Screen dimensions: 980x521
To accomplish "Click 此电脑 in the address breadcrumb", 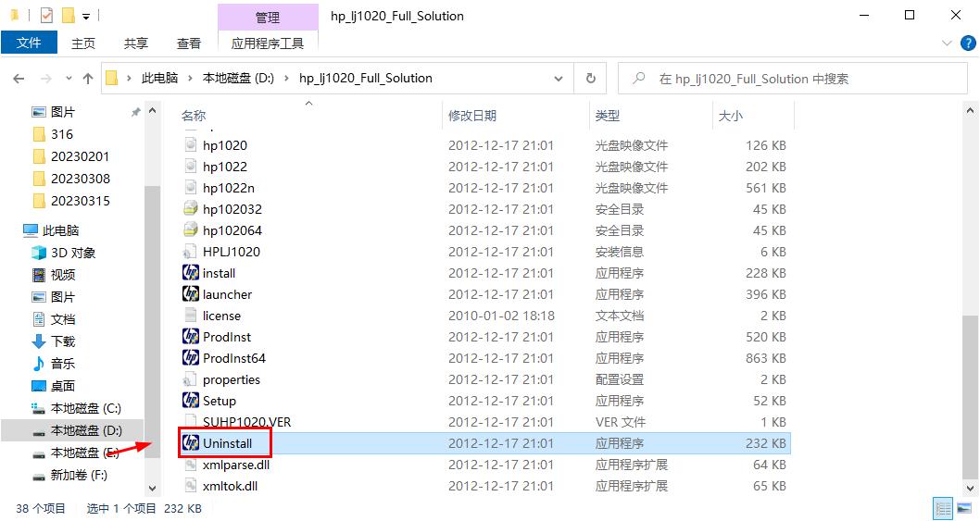I will [x=159, y=78].
